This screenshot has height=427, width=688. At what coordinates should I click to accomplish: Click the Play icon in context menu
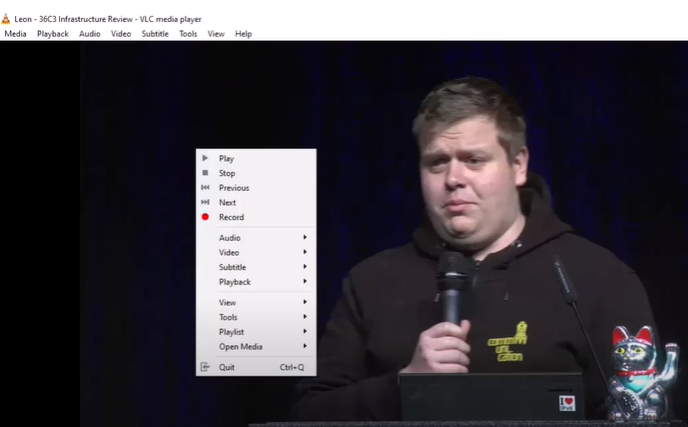(205, 158)
